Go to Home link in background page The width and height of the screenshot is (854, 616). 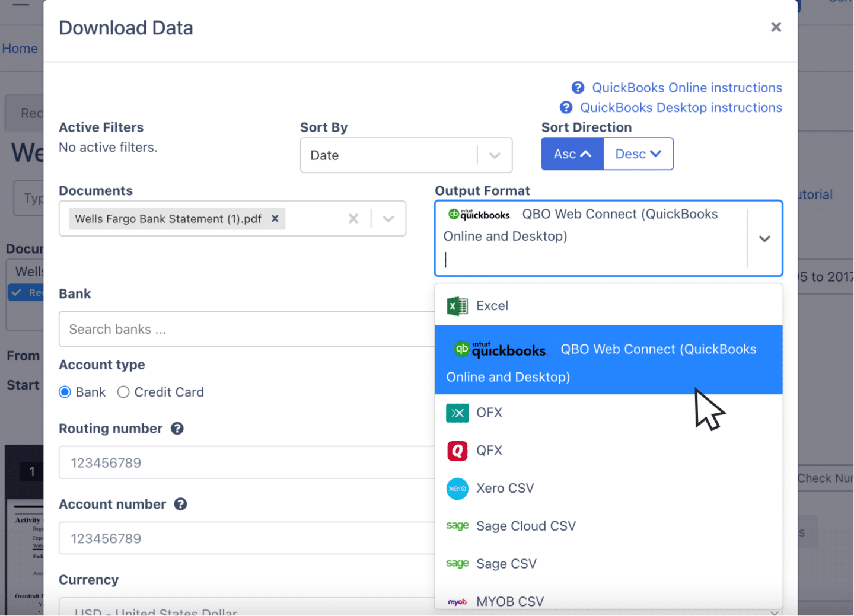click(x=20, y=49)
